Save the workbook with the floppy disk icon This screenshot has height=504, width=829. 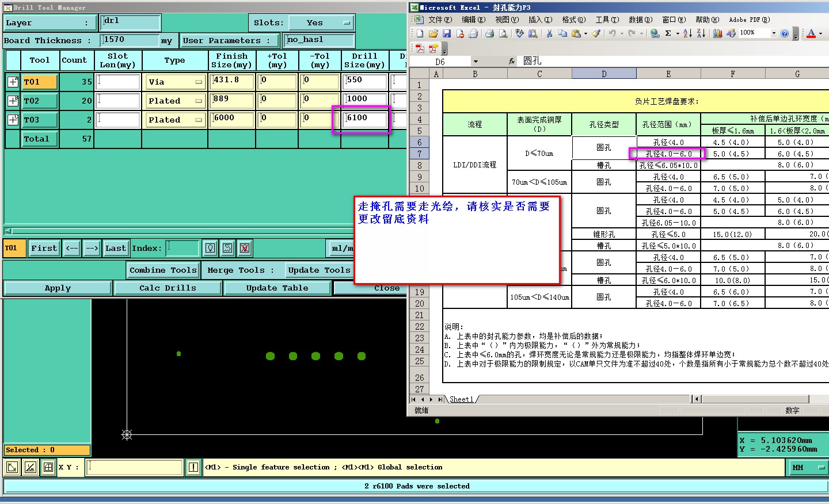[x=446, y=33]
